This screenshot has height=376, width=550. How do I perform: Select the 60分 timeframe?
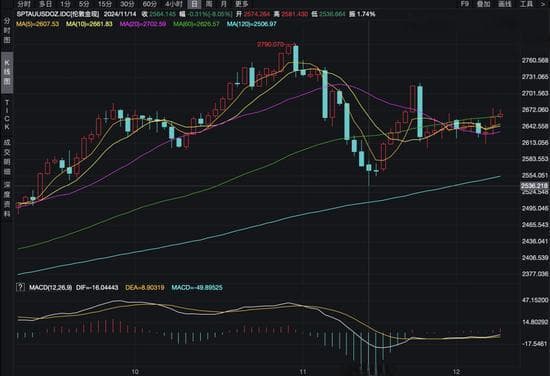click(x=150, y=4)
